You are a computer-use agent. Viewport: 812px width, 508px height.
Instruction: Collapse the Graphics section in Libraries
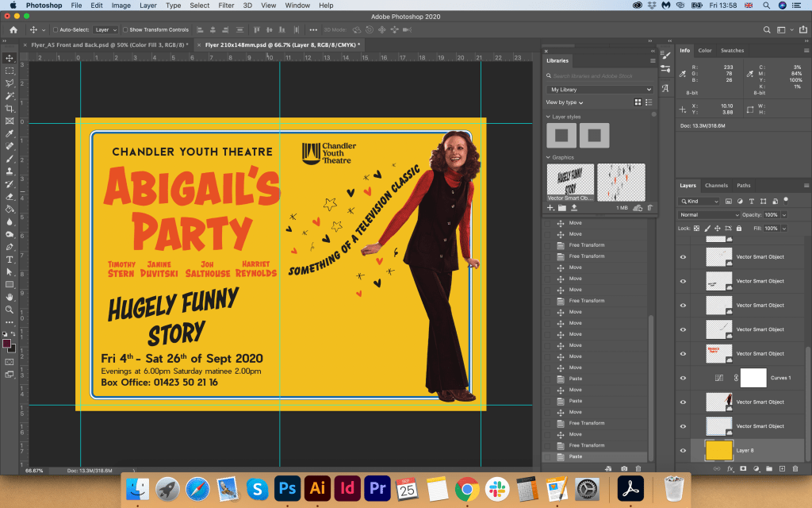[549, 158]
